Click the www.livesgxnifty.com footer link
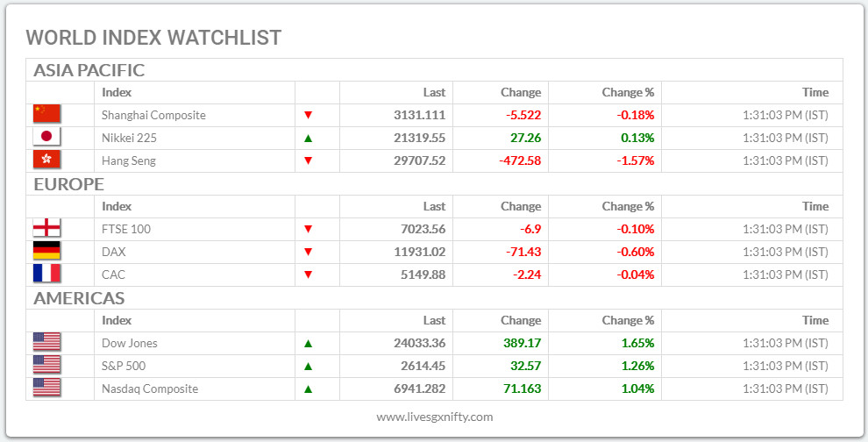Image resolution: width=868 pixels, height=442 pixels. pyautogui.click(x=435, y=417)
